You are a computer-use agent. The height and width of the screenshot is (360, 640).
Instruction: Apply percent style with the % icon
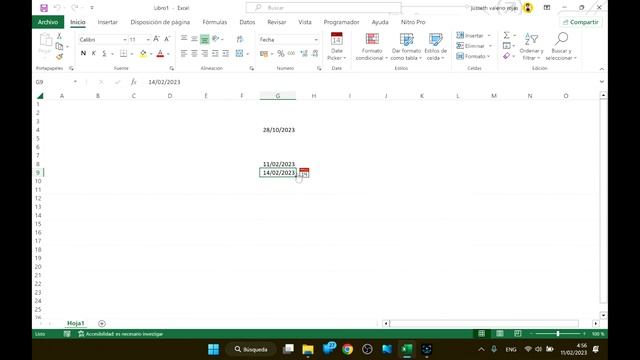[x=281, y=53]
